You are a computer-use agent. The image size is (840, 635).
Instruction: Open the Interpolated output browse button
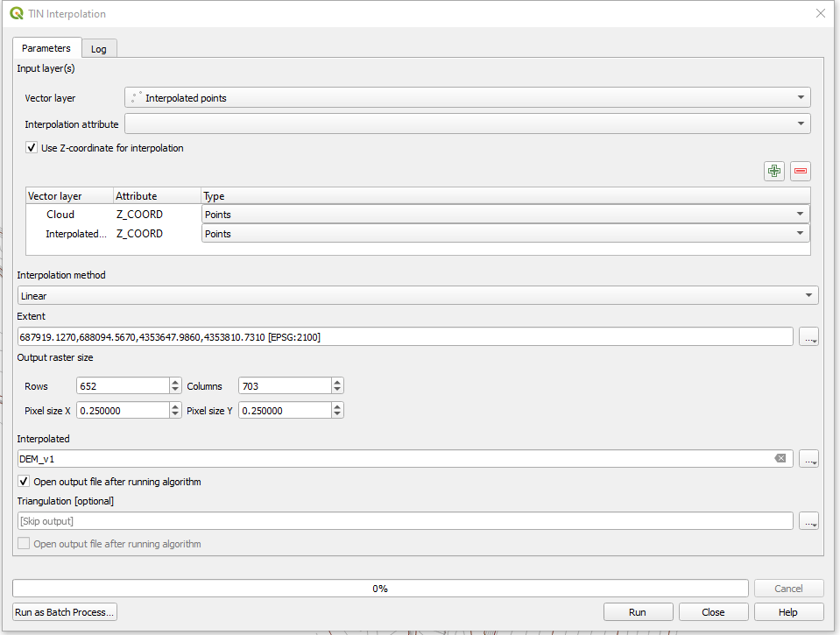click(808, 459)
